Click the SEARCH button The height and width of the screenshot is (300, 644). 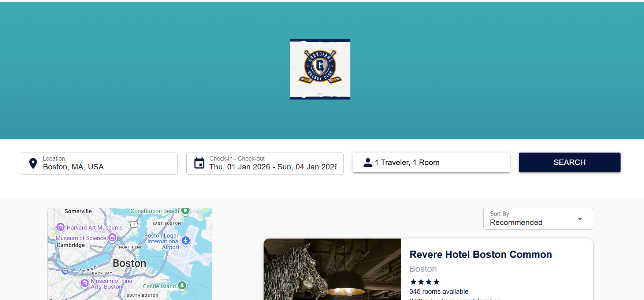(x=569, y=162)
